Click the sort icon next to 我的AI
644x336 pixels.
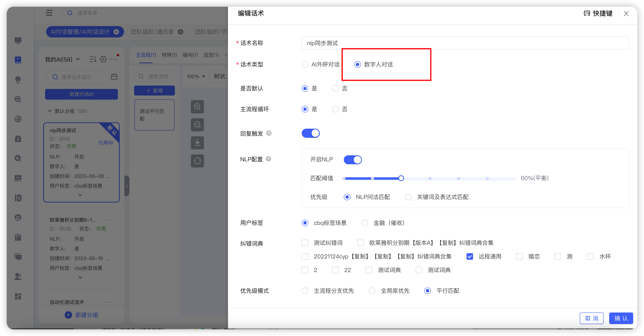click(x=93, y=59)
